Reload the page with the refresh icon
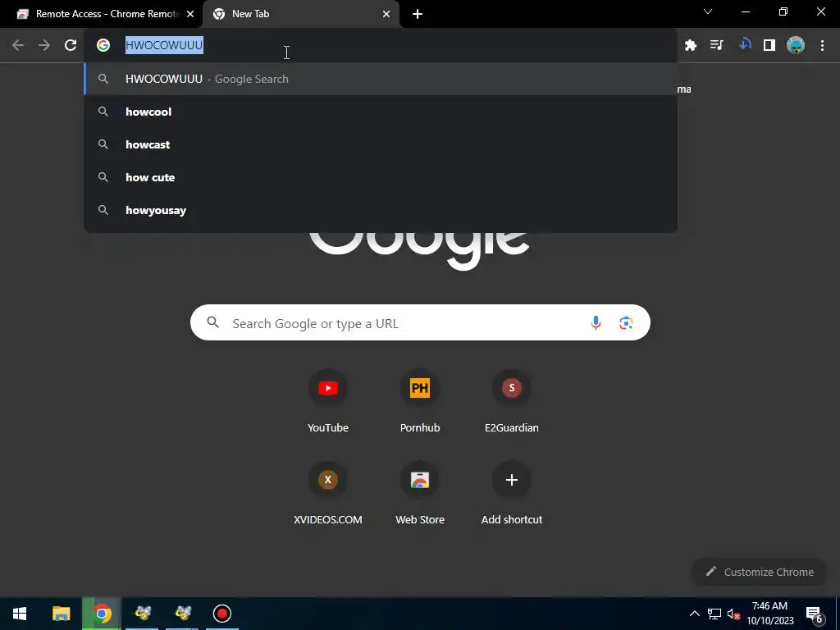Image resolution: width=840 pixels, height=630 pixels. [x=71, y=45]
